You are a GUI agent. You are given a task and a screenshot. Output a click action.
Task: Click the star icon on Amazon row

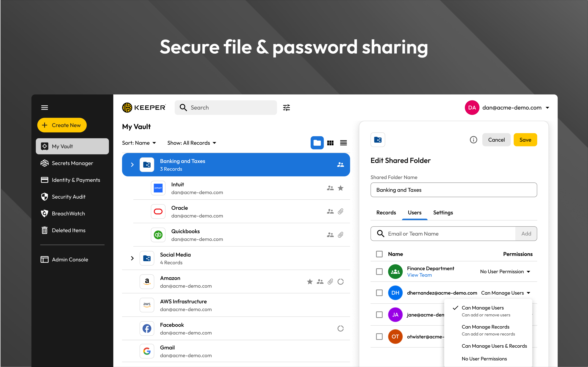click(310, 282)
